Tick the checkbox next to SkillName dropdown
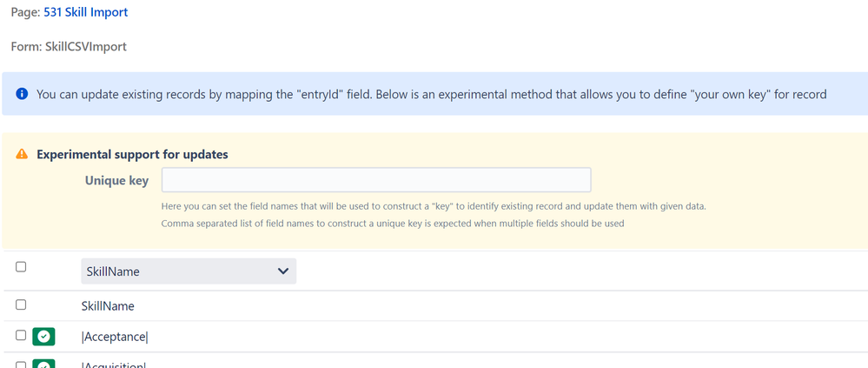868x368 pixels. click(21, 267)
